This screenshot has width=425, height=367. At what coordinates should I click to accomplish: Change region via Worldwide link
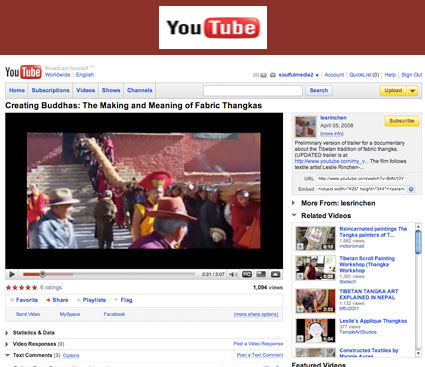[x=58, y=75]
